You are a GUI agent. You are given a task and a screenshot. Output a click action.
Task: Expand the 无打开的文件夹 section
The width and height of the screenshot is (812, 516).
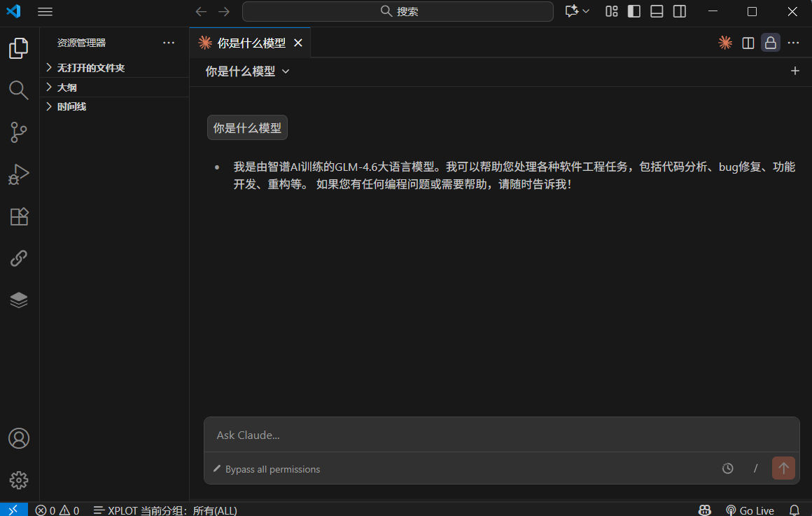coord(90,68)
